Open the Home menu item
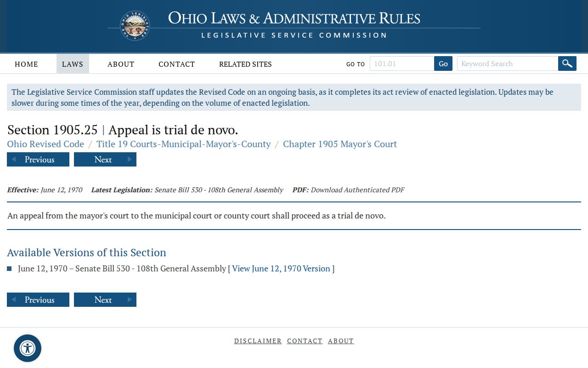The image size is (588, 368). coord(26,64)
